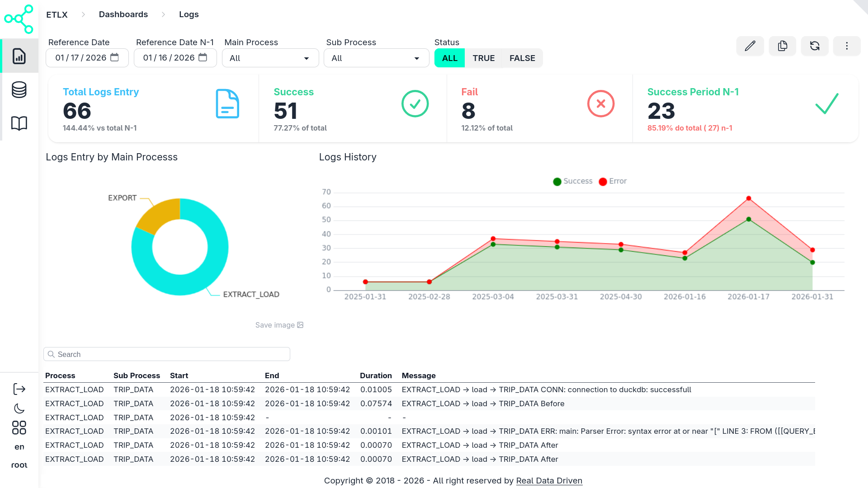Viewport: 868px width, 488px height.
Task: Toggle dark mode with the moon icon
Action: click(19, 408)
